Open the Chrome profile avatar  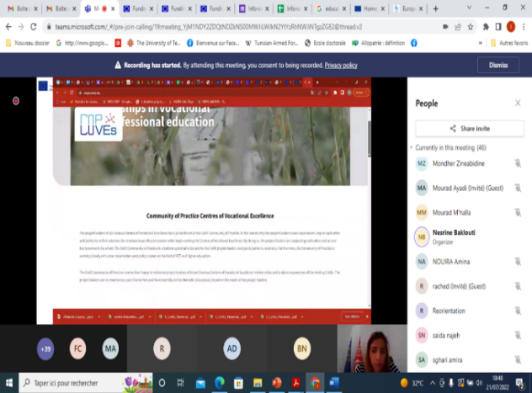[x=511, y=27]
